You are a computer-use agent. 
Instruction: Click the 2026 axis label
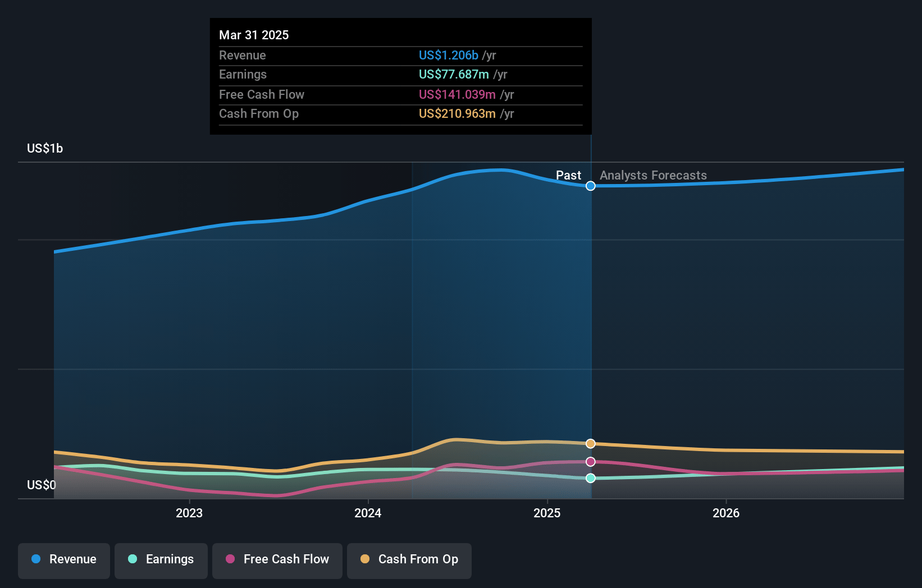point(726,513)
